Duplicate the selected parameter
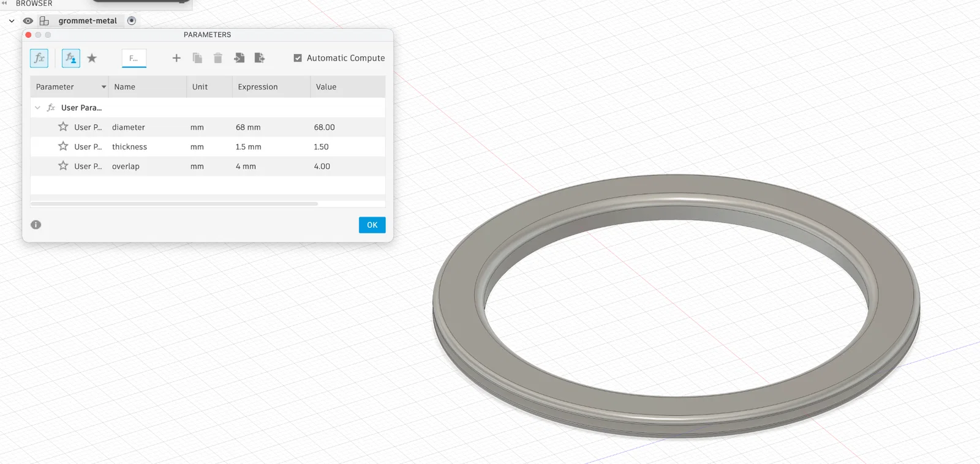The height and width of the screenshot is (464, 980). coord(197,58)
